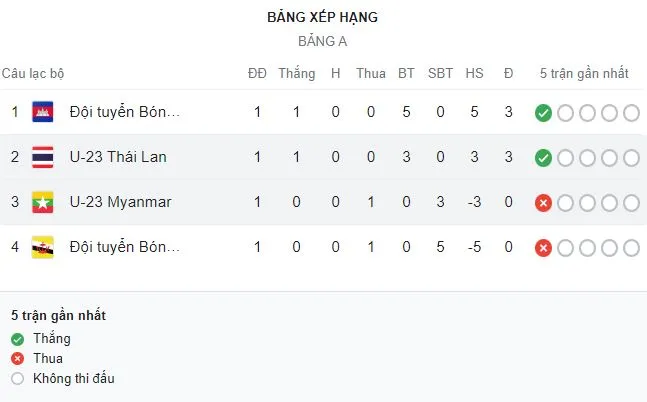Click the Thailand flag icon
The height and width of the screenshot is (402, 647).
coord(42,157)
